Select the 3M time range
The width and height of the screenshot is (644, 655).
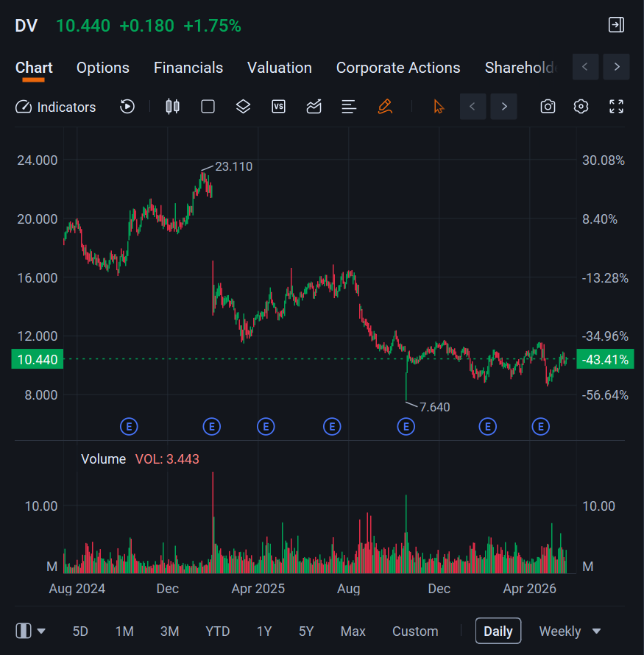(169, 631)
